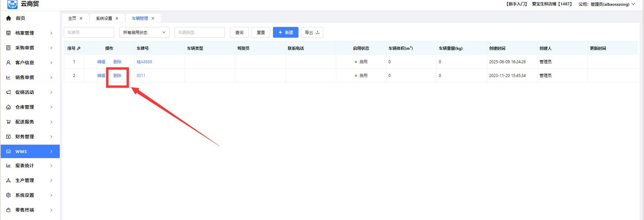Click the 客户信息 person icon
This screenshot has height=220, width=644.
point(8,63)
